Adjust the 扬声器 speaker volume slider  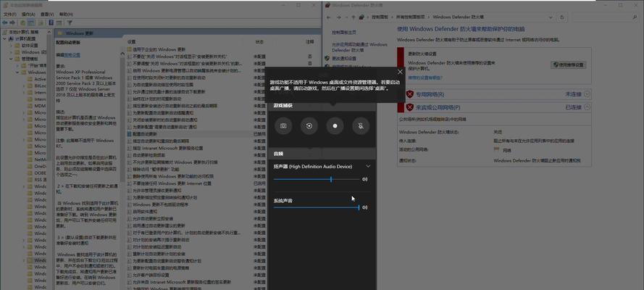pyautogui.click(x=317, y=179)
